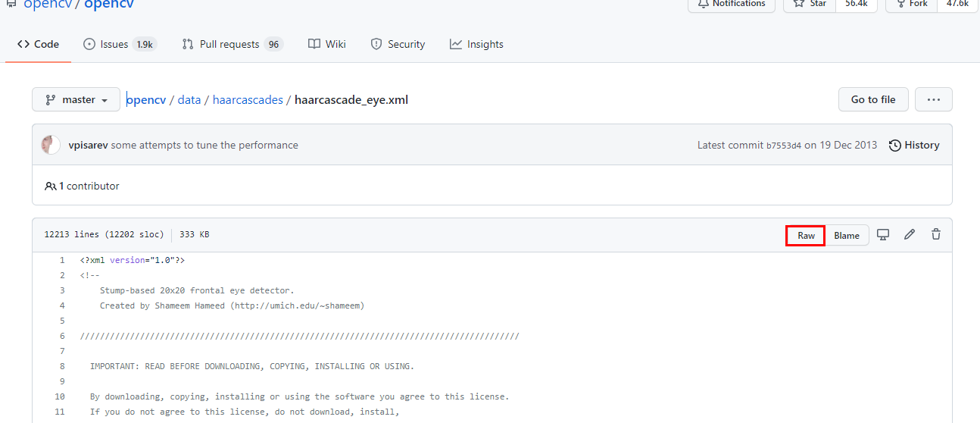Click the 'IMPORTANT: READ BEFORE DOWNLOADING' line

click(x=252, y=366)
